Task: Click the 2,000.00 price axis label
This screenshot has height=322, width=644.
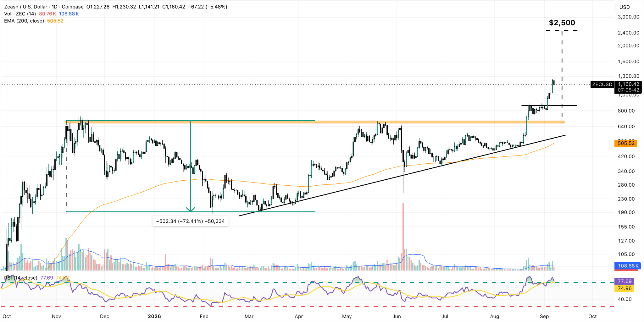Action: [628, 46]
